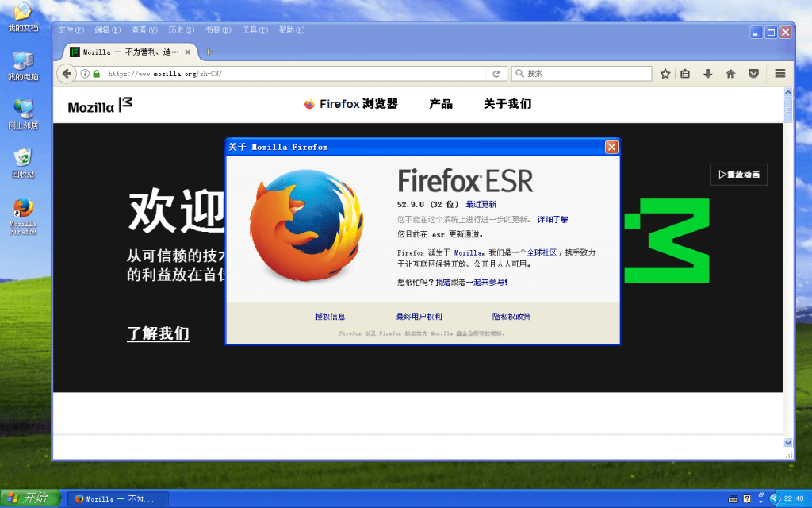
Task: Click the help question icon in tray
Action: [747, 498]
